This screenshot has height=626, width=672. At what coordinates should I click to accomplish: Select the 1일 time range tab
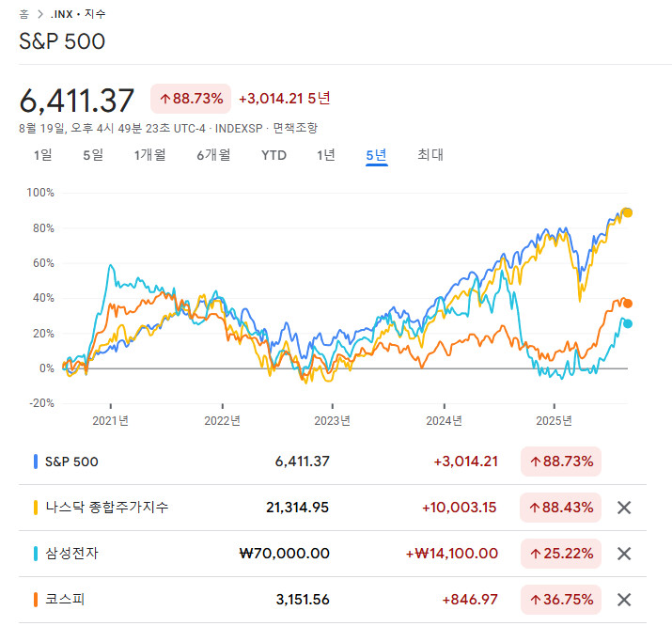tap(42, 155)
